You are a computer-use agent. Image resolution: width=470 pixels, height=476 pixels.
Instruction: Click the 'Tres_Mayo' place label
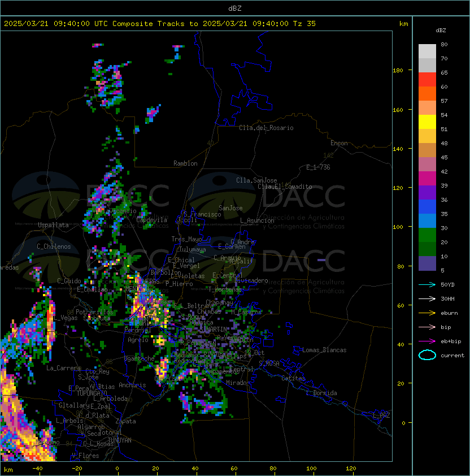pos(186,239)
